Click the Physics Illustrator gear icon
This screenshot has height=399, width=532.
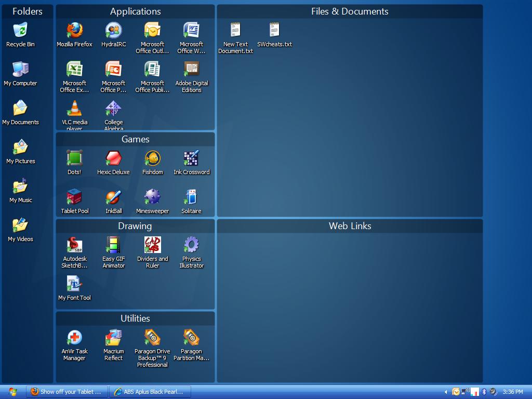pyautogui.click(x=191, y=245)
